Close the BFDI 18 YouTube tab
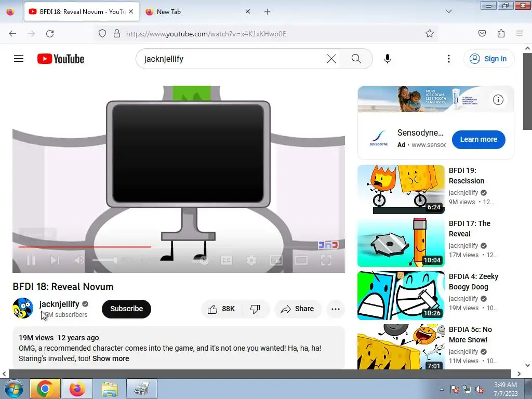The height and width of the screenshot is (399, 532). [131, 11]
